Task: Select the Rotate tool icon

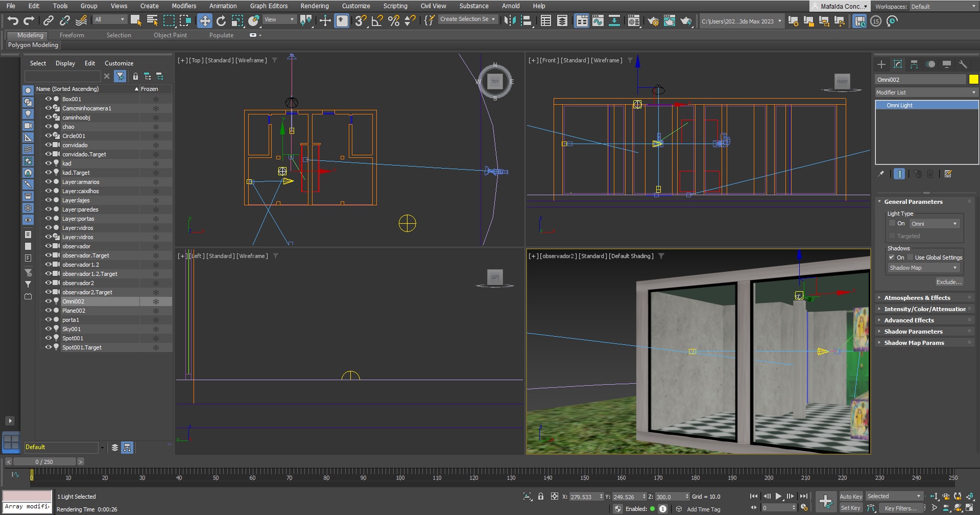Action: [221, 21]
